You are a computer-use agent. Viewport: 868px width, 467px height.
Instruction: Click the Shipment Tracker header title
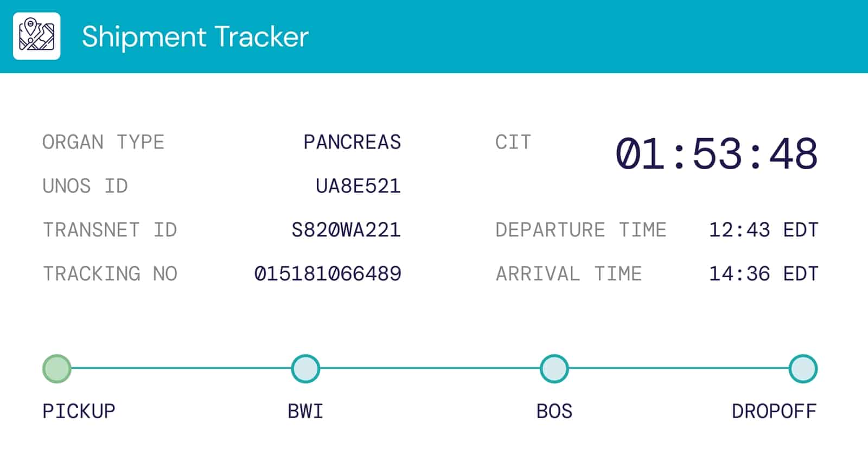(195, 37)
